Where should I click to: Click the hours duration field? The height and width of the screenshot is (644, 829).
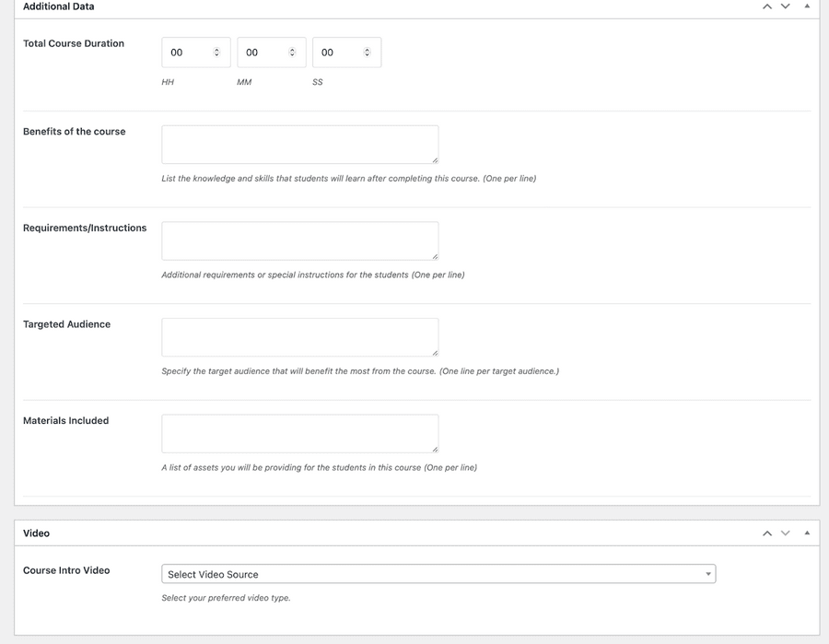coord(187,53)
